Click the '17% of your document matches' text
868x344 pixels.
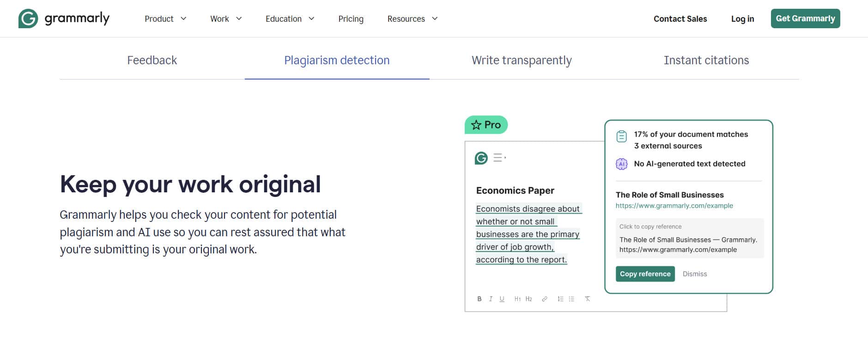pyautogui.click(x=691, y=135)
